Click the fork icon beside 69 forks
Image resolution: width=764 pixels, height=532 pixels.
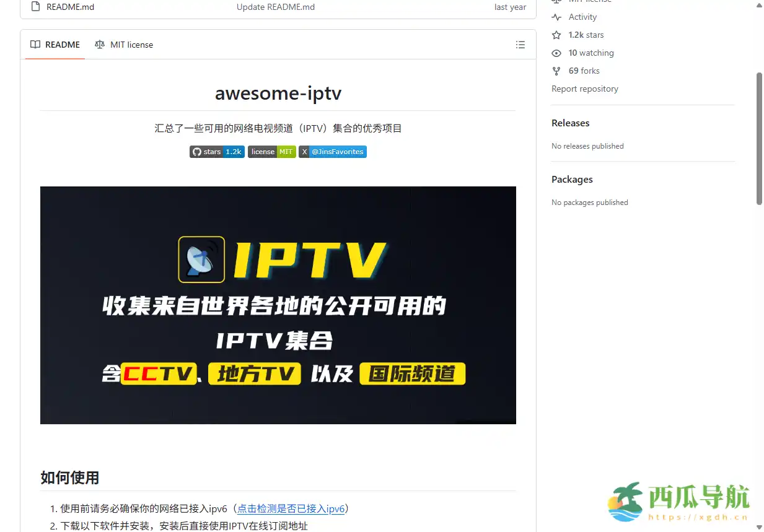[556, 71]
